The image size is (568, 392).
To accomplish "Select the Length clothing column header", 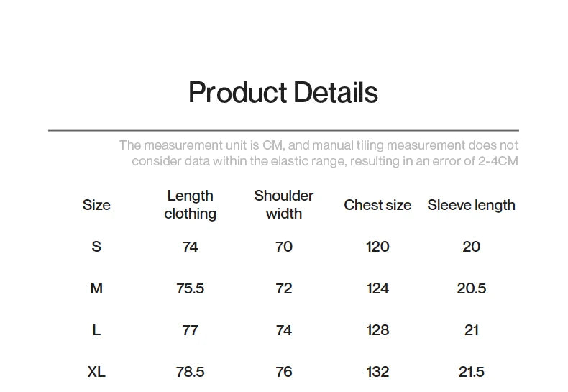I will click(x=190, y=205).
